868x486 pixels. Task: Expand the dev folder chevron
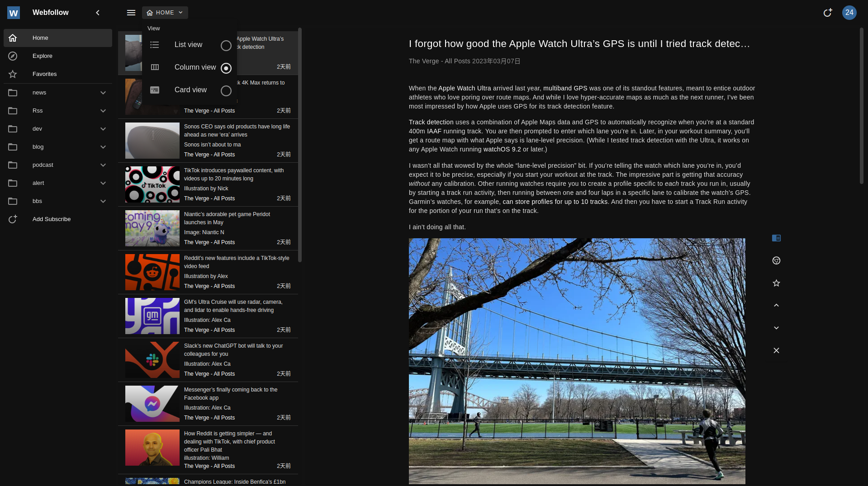click(103, 129)
